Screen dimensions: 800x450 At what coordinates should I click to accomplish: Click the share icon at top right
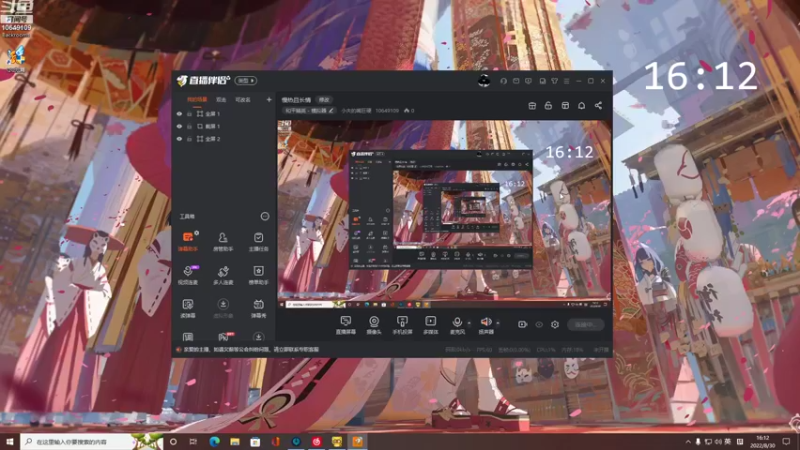click(598, 106)
